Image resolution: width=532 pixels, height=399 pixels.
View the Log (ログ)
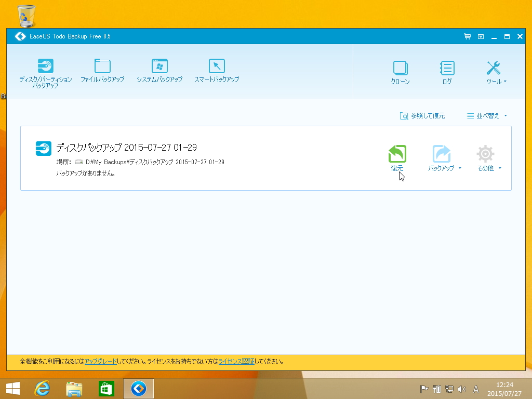(447, 73)
